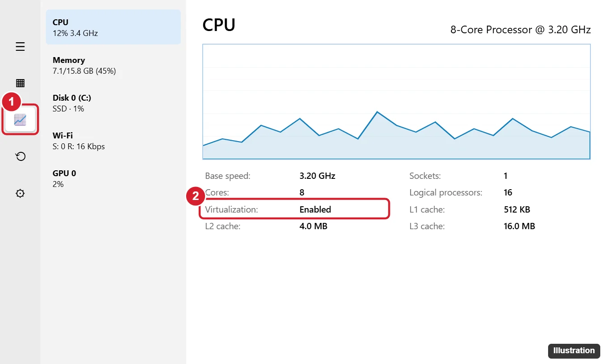Click the Sockets label

[x=425, y=176]
